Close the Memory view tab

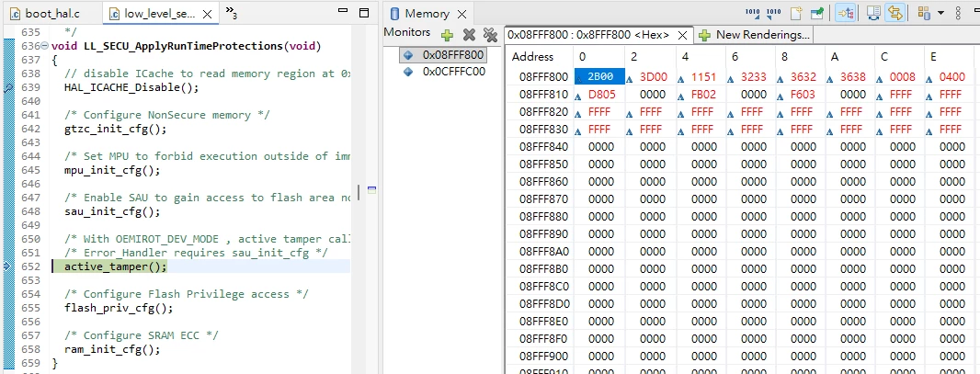462,14
